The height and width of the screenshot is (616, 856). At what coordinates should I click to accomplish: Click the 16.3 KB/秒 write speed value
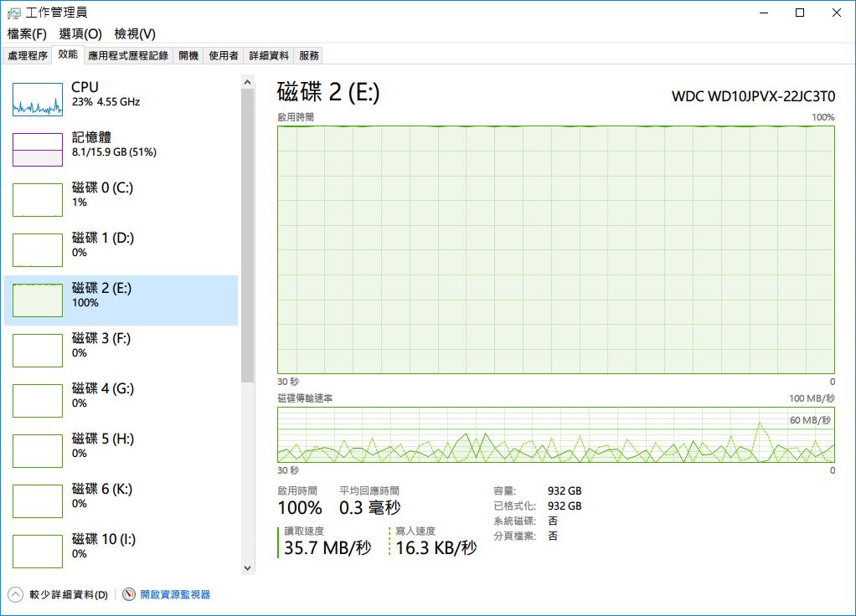click(x=436, y=548)
